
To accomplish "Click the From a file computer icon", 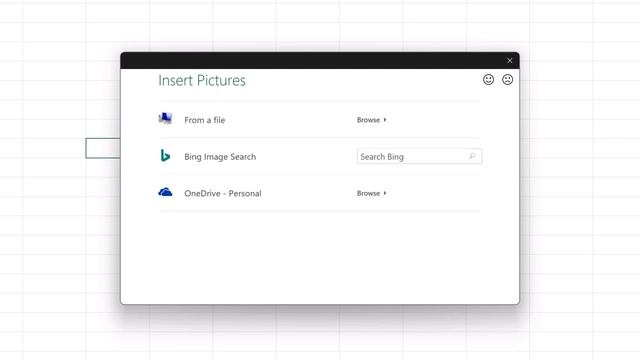I will pyautogui.click(x=165, y=119).
